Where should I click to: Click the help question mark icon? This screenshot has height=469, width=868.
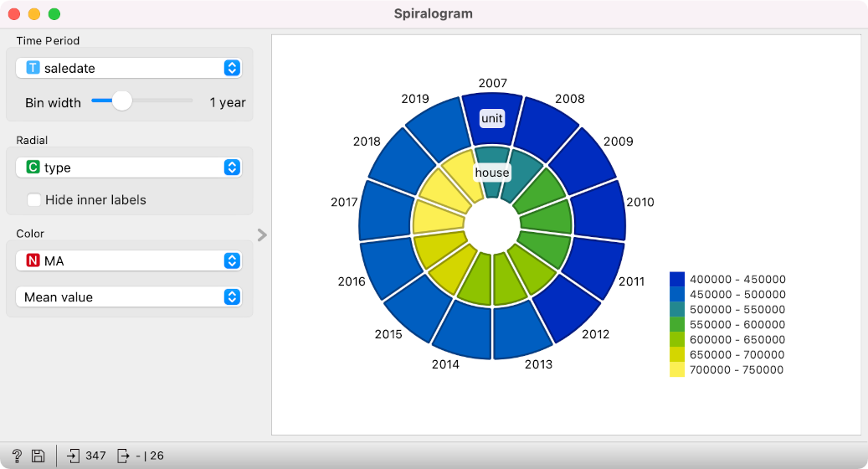17,456
